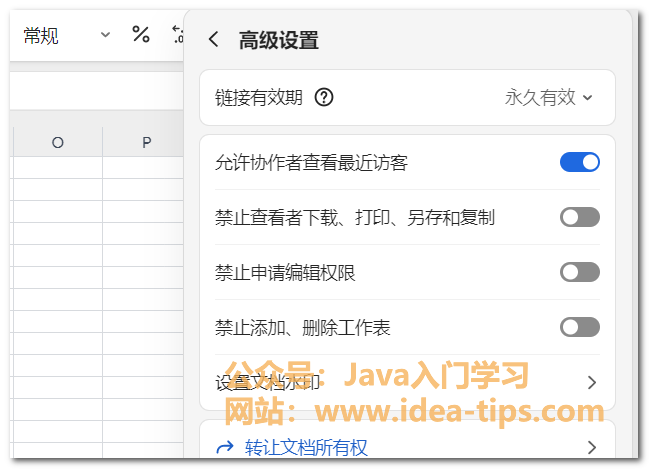Image resolution: width=649 pixels, height=469 pixels.
Task: Click the partially hidden decimal places icon
Action: coord(178,35)
